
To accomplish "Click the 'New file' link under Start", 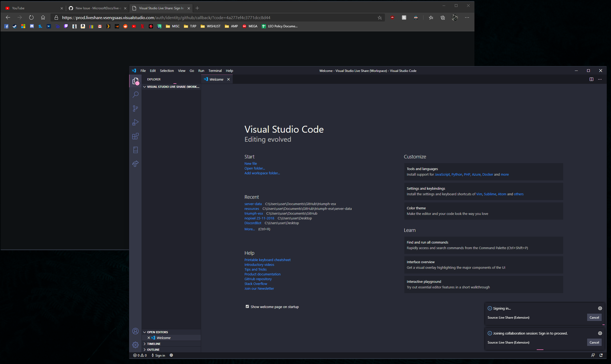I will click(x=251, y=163).
